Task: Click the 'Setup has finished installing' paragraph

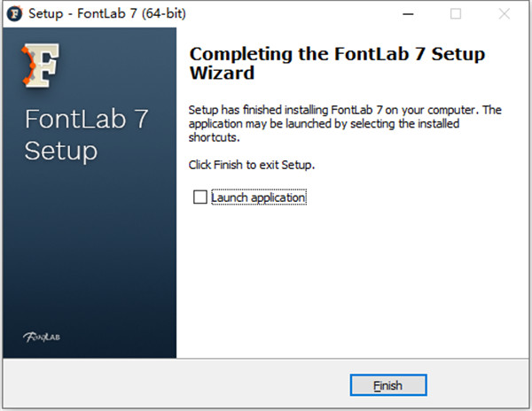Action: (x=345, y=124)
